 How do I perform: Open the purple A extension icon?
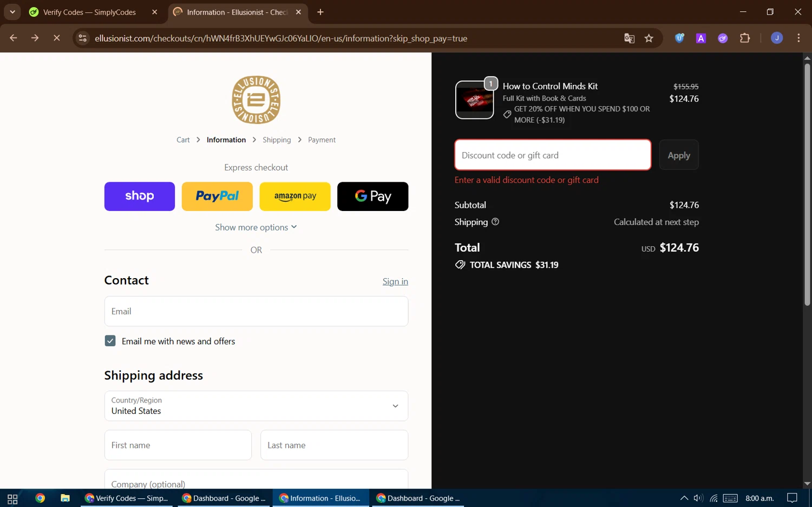701,38
